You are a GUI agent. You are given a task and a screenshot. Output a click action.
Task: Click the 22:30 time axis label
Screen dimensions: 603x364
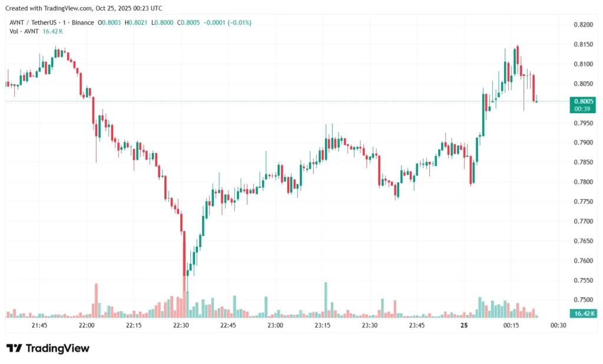(181, 325)
